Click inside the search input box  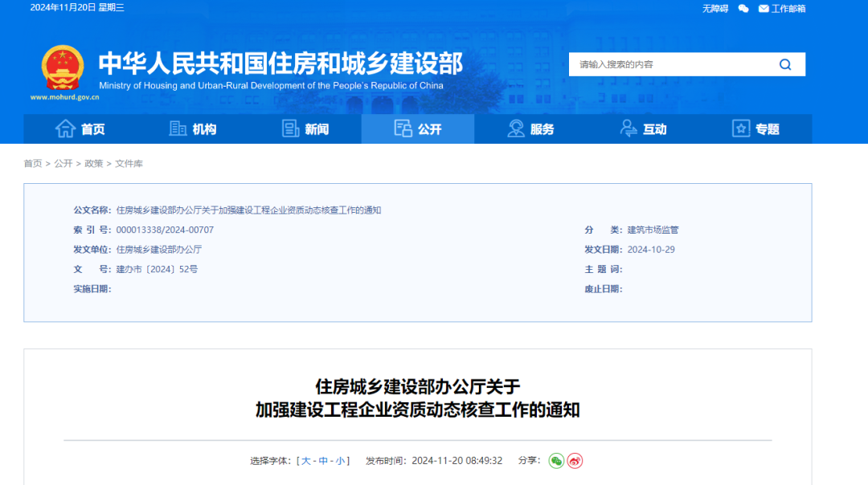(x=667, y=64)
